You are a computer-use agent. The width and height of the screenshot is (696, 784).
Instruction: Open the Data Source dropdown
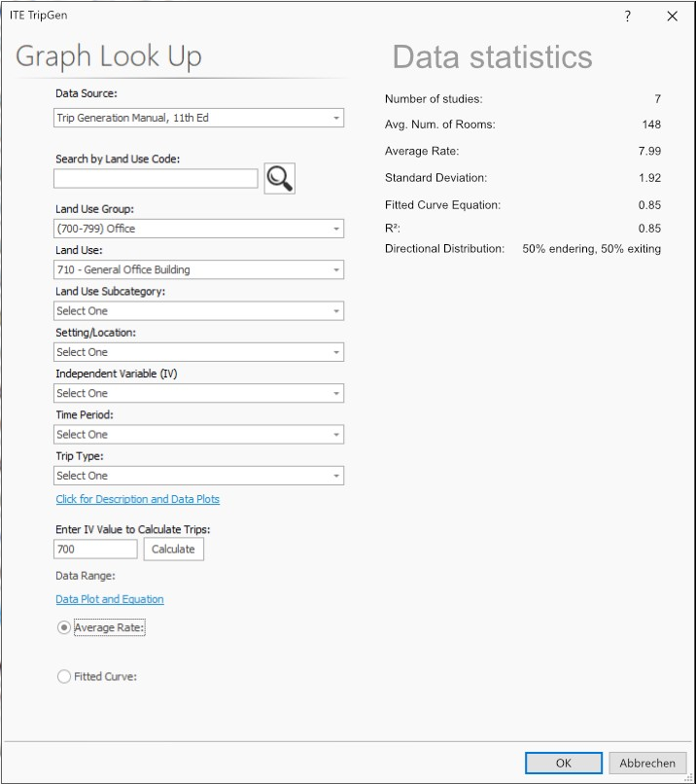pos(198,118)
